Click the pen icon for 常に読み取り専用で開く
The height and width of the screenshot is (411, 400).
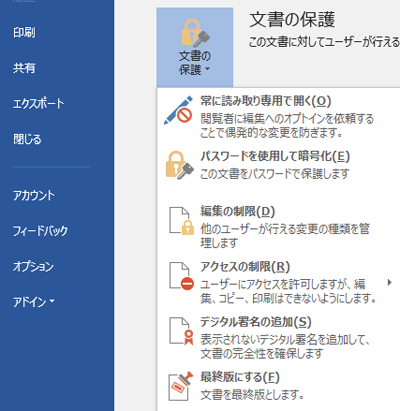(x=179, y=110)
